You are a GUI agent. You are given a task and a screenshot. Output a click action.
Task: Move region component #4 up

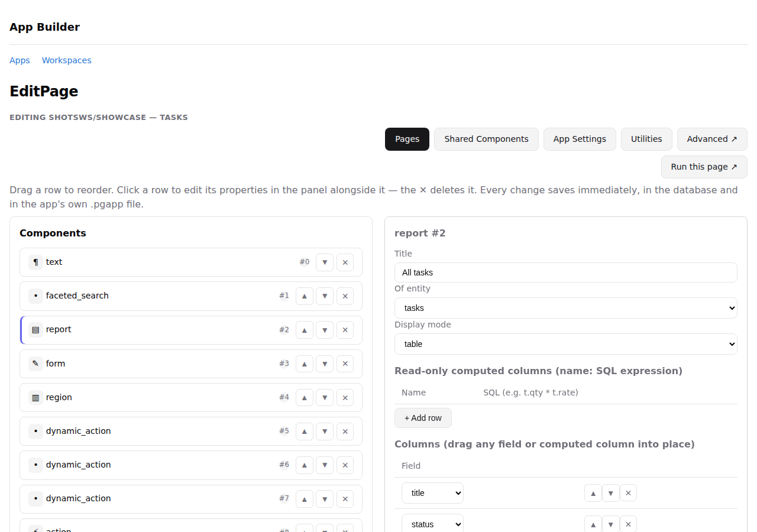pos(304,397)
